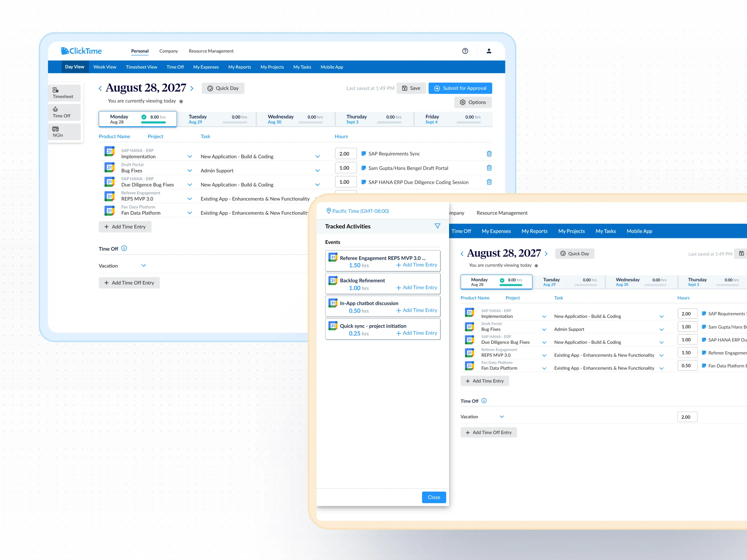Expand the Vacation time off dropdown
This screenshot has width=747, height=560.
coord(143,266)
